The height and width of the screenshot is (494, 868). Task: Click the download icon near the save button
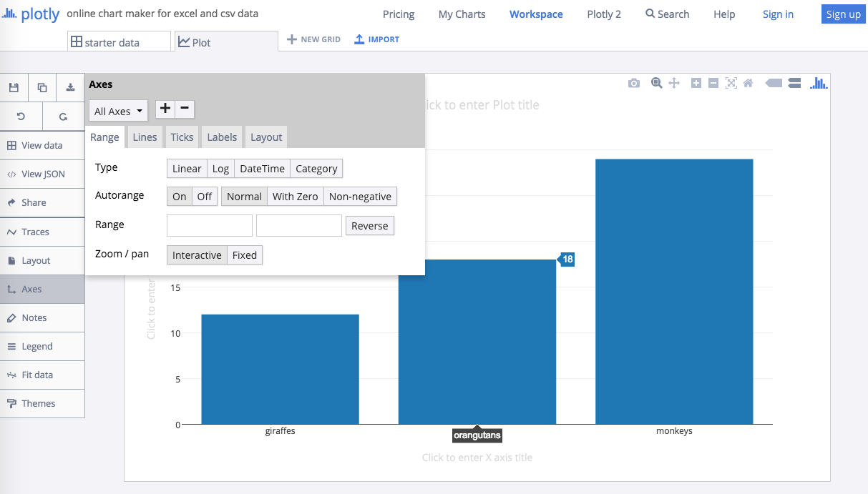coord(69,87)
